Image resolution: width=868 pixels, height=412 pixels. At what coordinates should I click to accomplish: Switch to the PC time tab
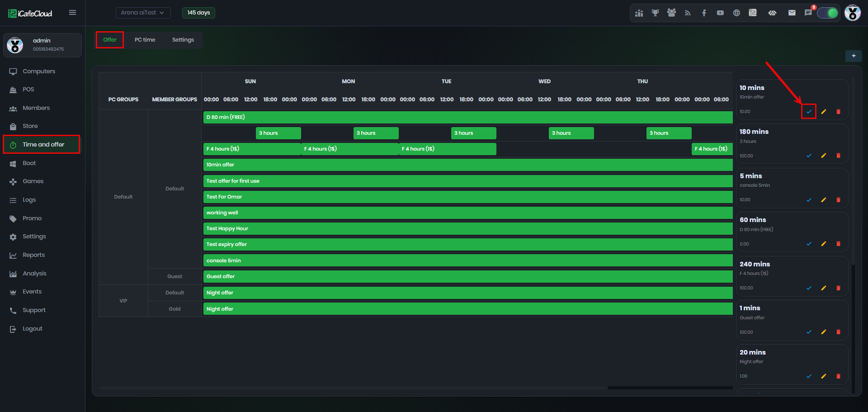point(145,40)
